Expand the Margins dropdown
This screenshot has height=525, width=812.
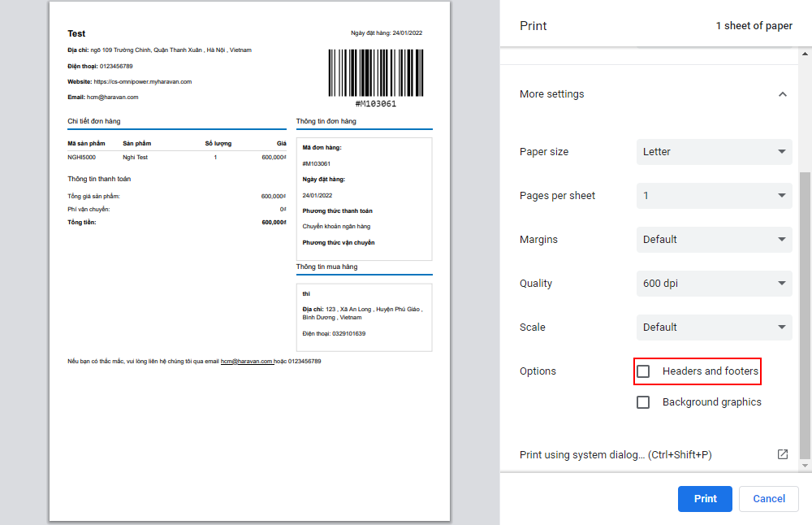coord(714,240)
